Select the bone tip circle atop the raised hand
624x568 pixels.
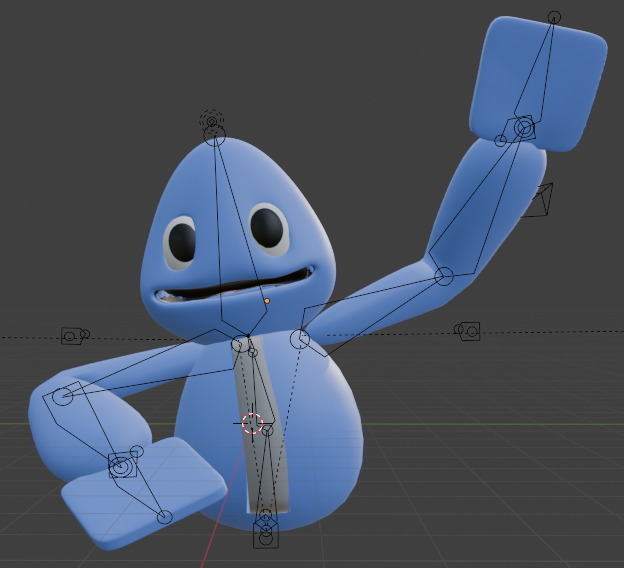554,18
